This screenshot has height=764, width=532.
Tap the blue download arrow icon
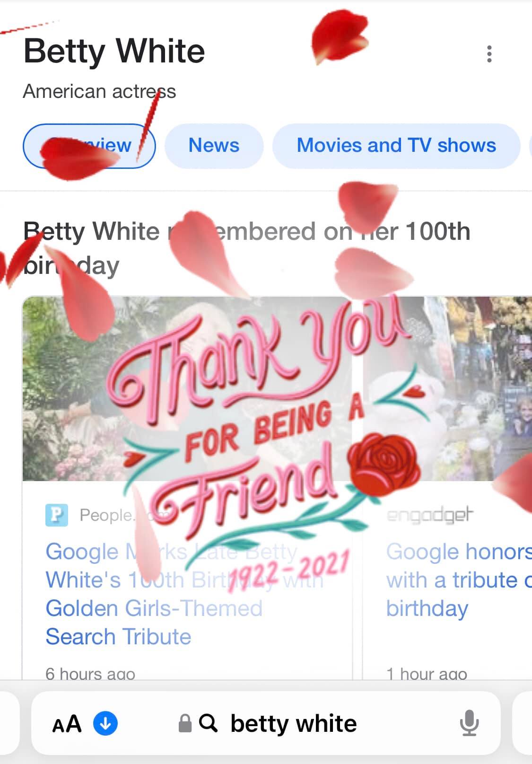pos(105,723)
